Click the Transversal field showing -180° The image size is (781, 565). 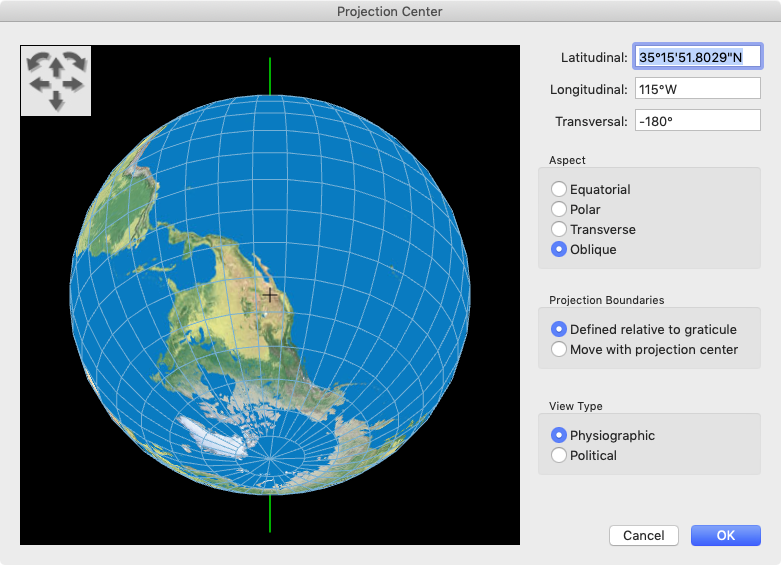tap(697, 121)
